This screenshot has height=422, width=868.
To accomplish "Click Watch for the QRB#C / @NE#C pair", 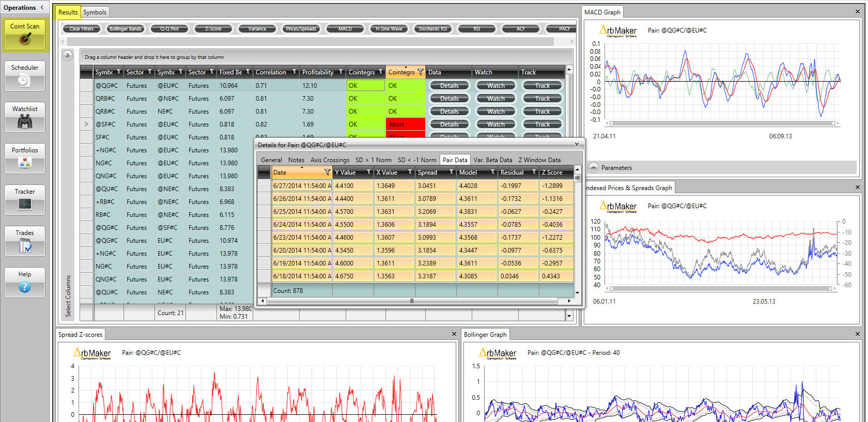I will click(x=495, y=99).
